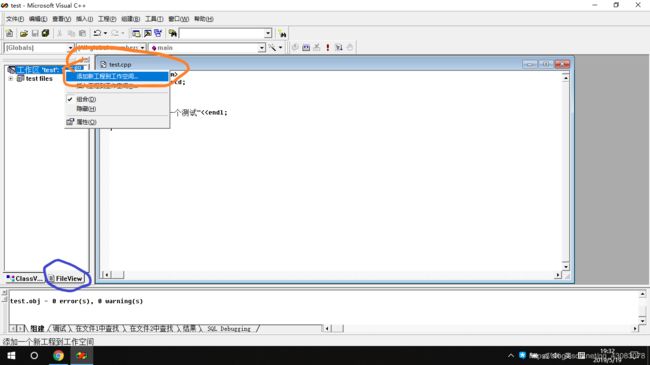
Task: Click the Compile toolbar icon
Action: [x=295, y=47]
